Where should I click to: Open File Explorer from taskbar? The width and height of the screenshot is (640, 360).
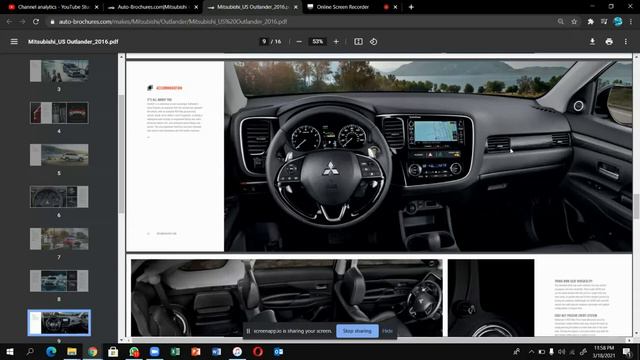pos(72,351)
